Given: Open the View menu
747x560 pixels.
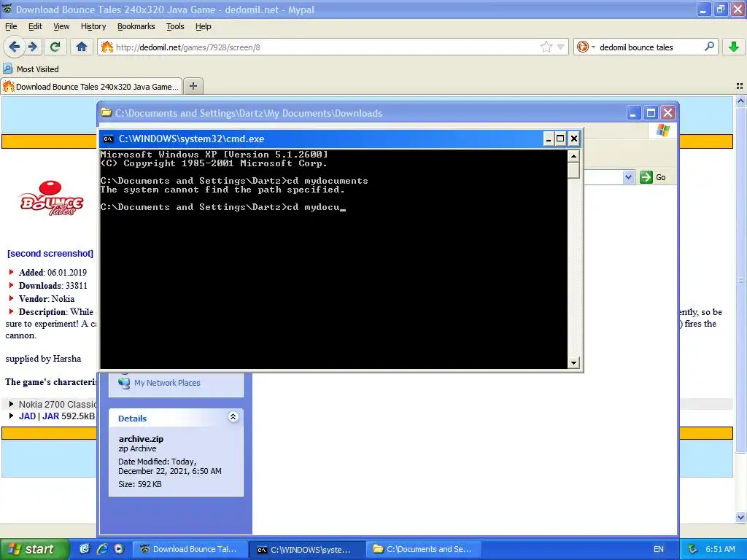Looking at the screenshot, I should pyautogui.click(x=61, y=26).
